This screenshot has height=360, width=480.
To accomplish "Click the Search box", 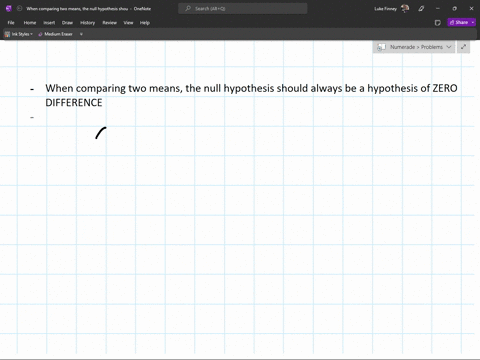I will pos(243,9).
